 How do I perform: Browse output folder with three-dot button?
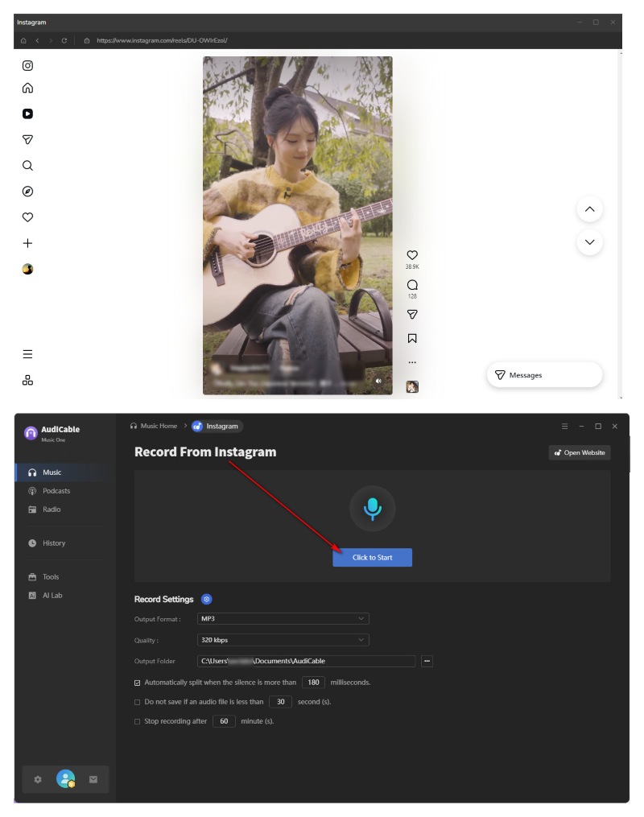[x=427, y=662]
